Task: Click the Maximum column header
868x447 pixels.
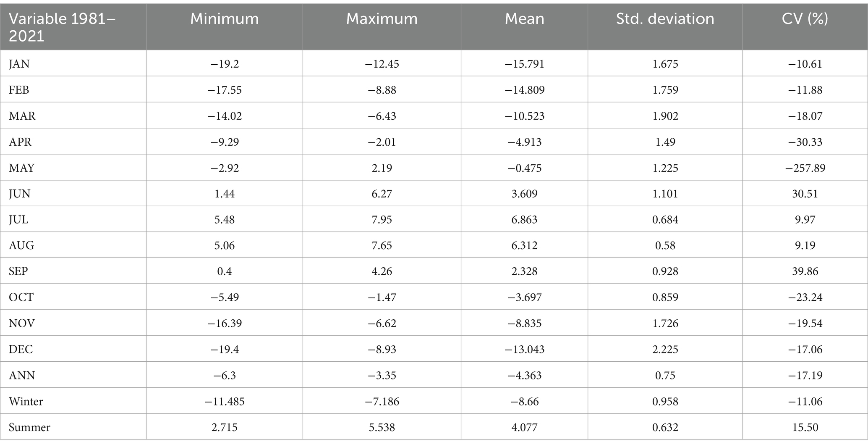Action: click(382, 19)
